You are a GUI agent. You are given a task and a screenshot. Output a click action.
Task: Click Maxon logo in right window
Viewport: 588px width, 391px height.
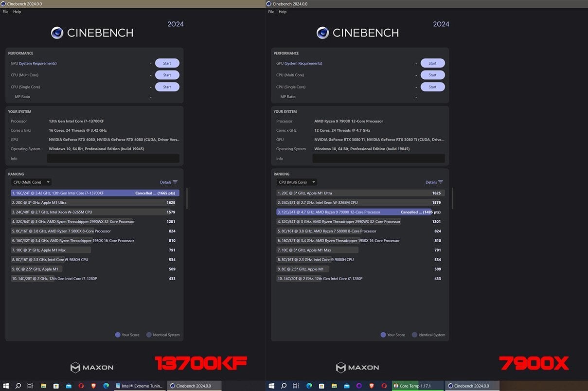click(x=357, y=367)
